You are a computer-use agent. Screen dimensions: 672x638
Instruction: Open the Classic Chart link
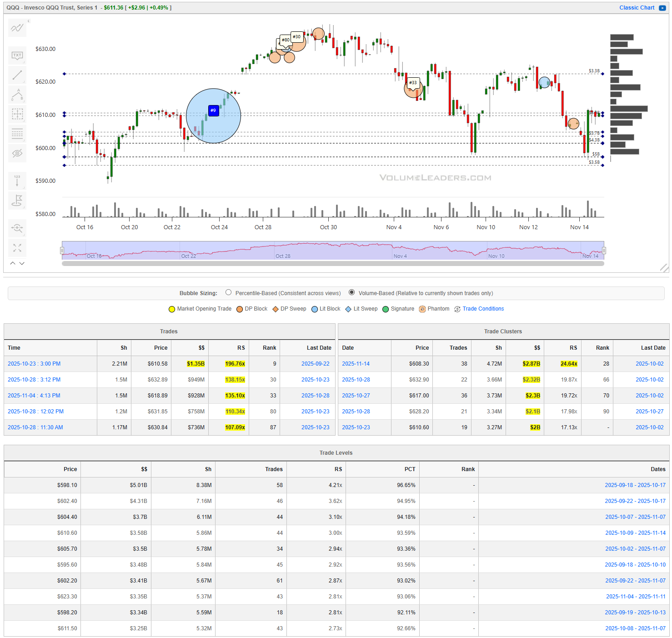click(637, 8)
